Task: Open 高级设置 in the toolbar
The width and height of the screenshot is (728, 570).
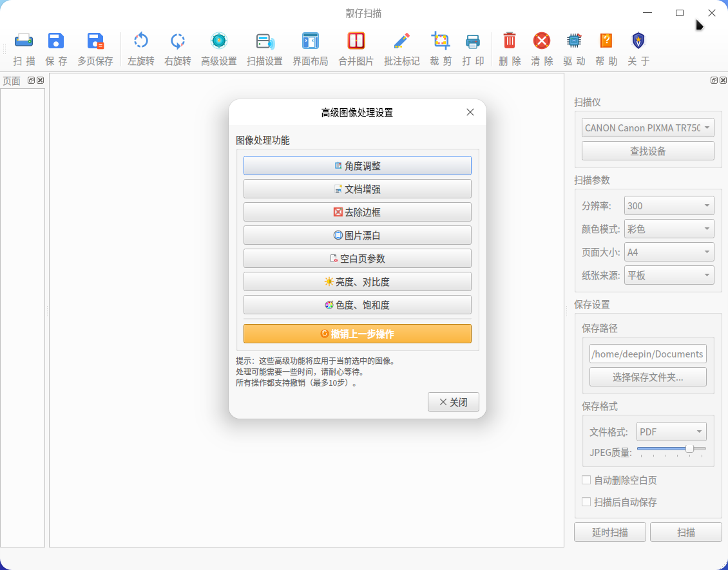Action: click(x=218, y=41)
